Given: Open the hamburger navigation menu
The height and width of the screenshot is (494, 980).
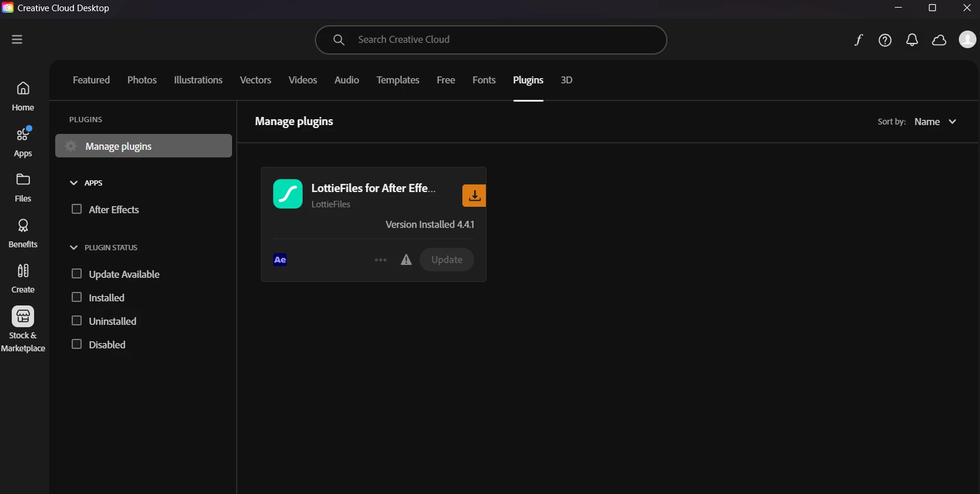Looking at the screenshot, I should [x=17, y=39].
